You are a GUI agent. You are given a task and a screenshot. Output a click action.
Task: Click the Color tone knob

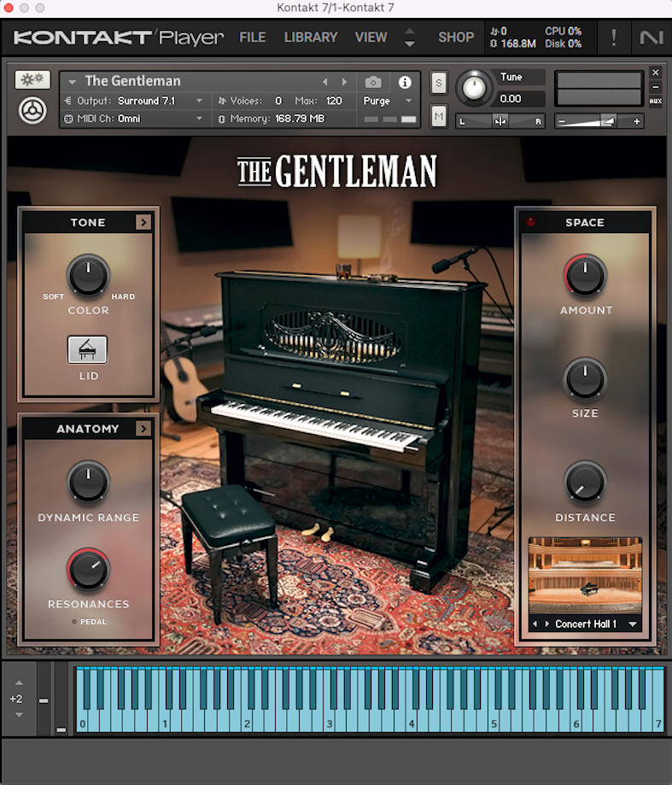coord(88,275)
